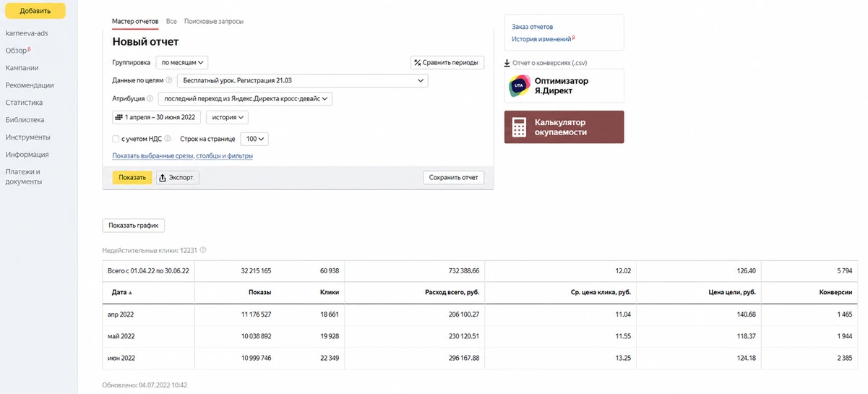Screen dimensions: 868x394
Task: Open goals dropdown Бесплатный урок. Регистрация 21.03
Action: tap(302, 81)
